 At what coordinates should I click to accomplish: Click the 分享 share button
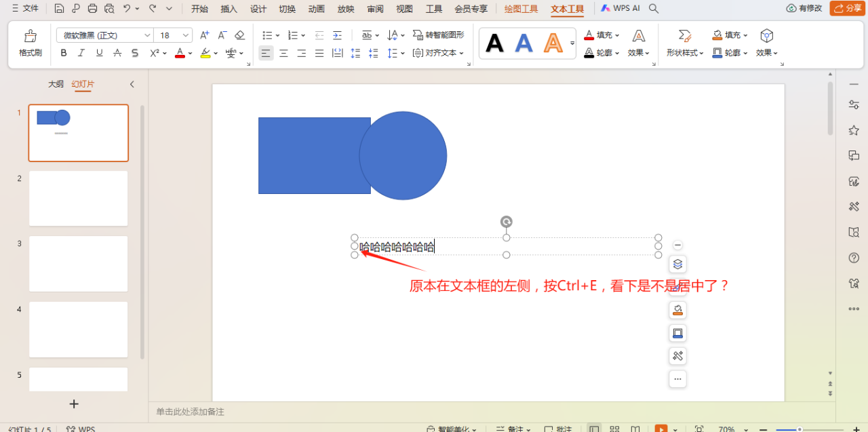(846, 8)
